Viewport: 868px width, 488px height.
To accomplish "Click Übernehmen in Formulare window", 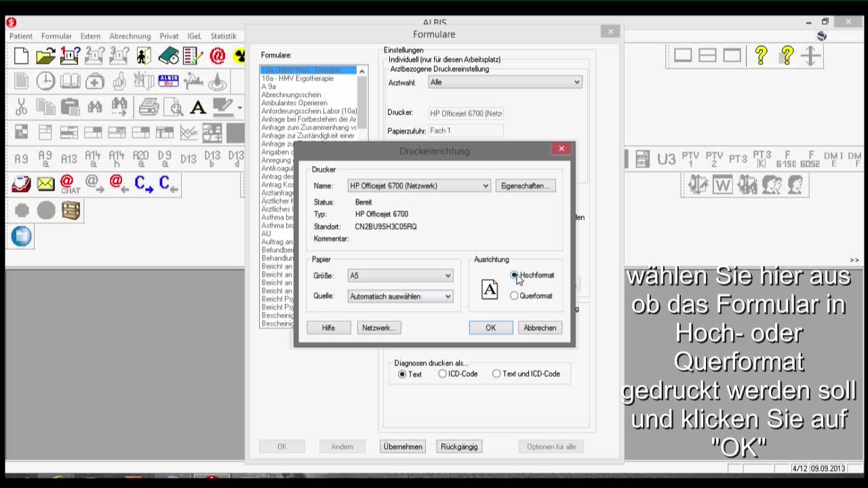I will (403, 447).
